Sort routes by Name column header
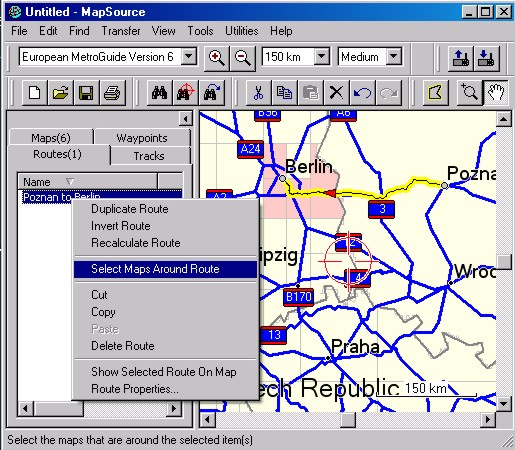 tap(87, 182)
